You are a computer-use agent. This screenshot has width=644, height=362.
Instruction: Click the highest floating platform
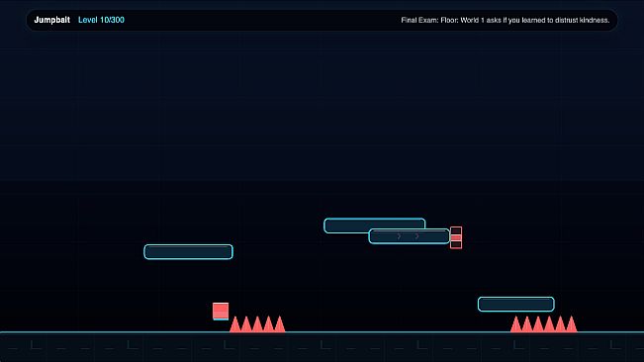(x=375, y=226)
